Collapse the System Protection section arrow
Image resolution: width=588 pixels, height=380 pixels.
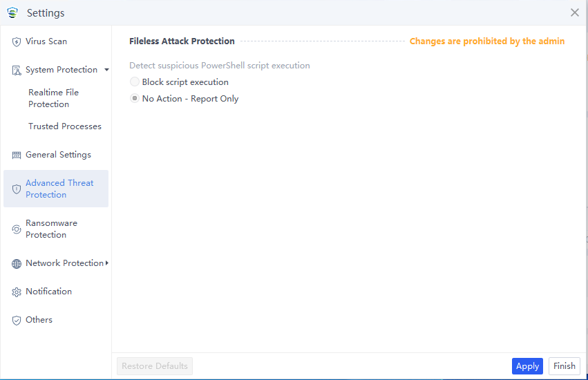[x=106, y=70]
